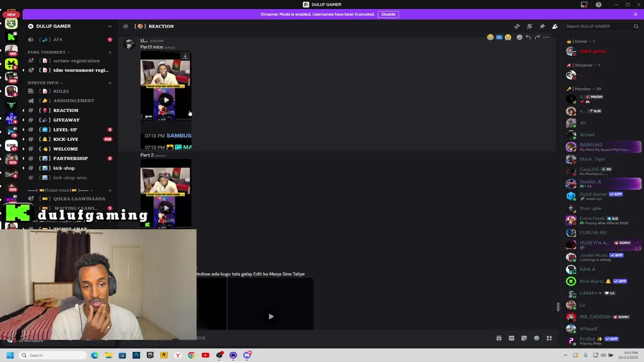Play the Part1 mice video
Viewport: 644px width, 362px height.
click(166, 100)
